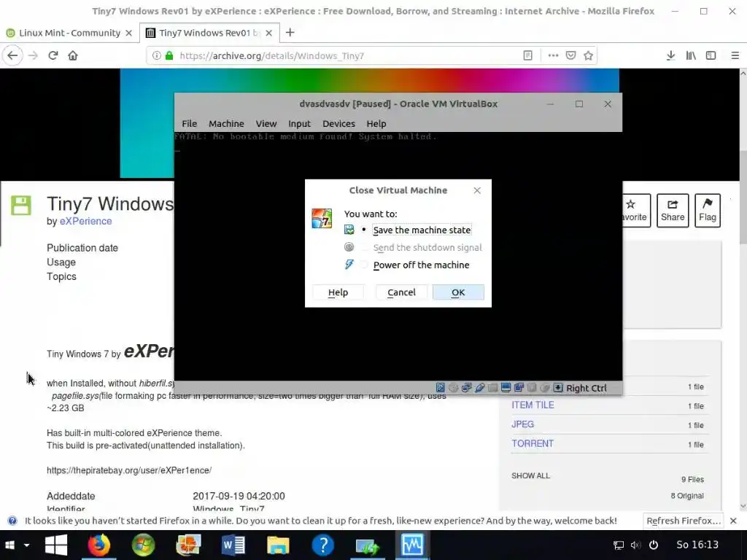This screenshot has width=747, height=560.
Task: Open the Firefox library icon
Action: [x=691, y=55]
